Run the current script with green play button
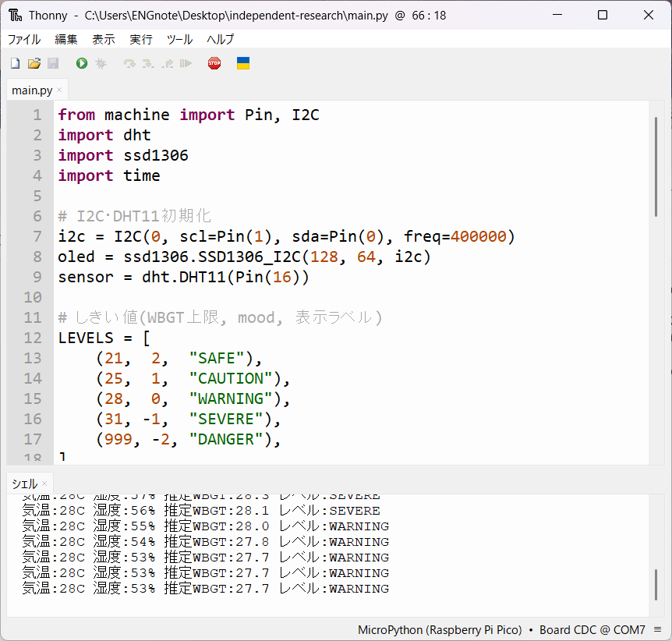The image size is (672, 641). [82, 63]
